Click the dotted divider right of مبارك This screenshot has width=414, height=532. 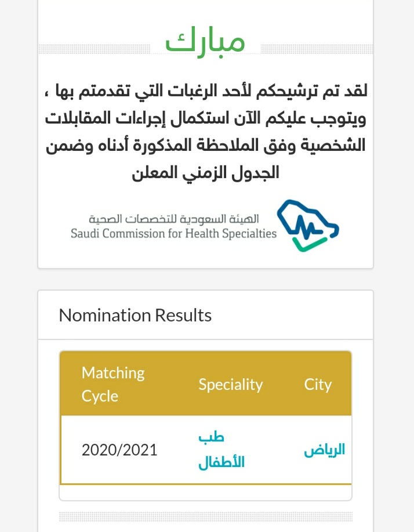pyautogui.click(x=317, y=49)
